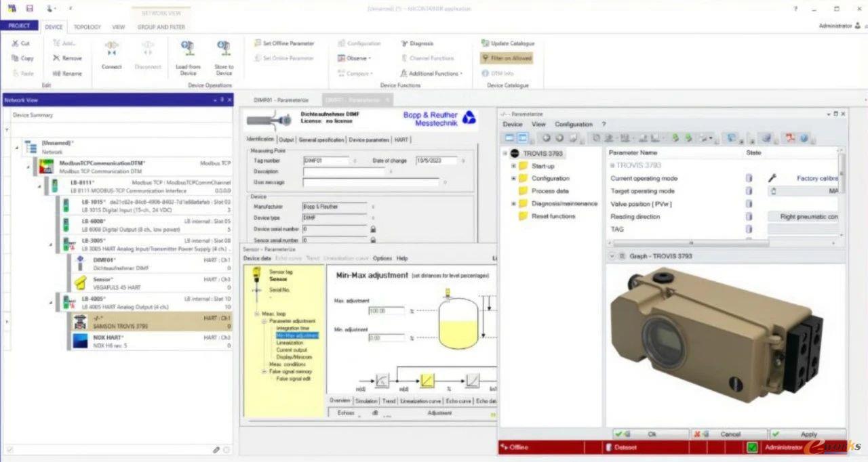Click Remove in the Edit ribbon group
Screen dimensions: 868x462
coord(66,58)
